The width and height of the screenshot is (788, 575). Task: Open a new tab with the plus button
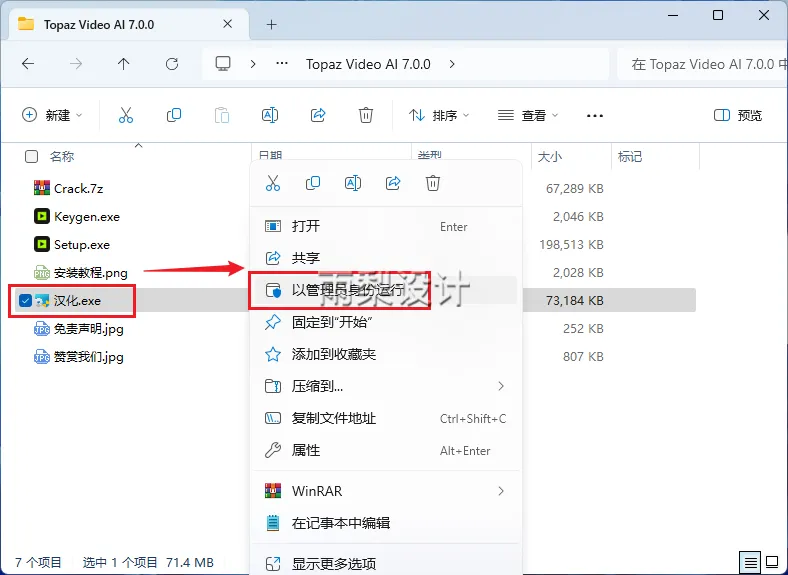coord(271,24)
